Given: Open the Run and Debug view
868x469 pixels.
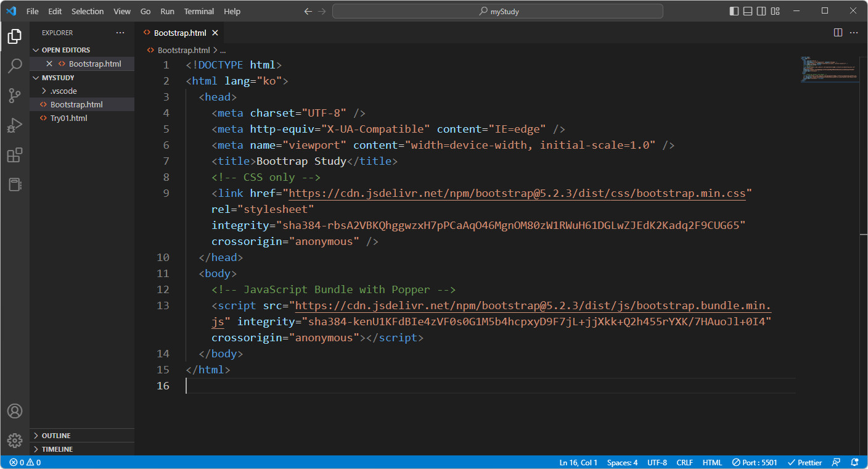Looking at the screenshot, I should tap(15, 125).
